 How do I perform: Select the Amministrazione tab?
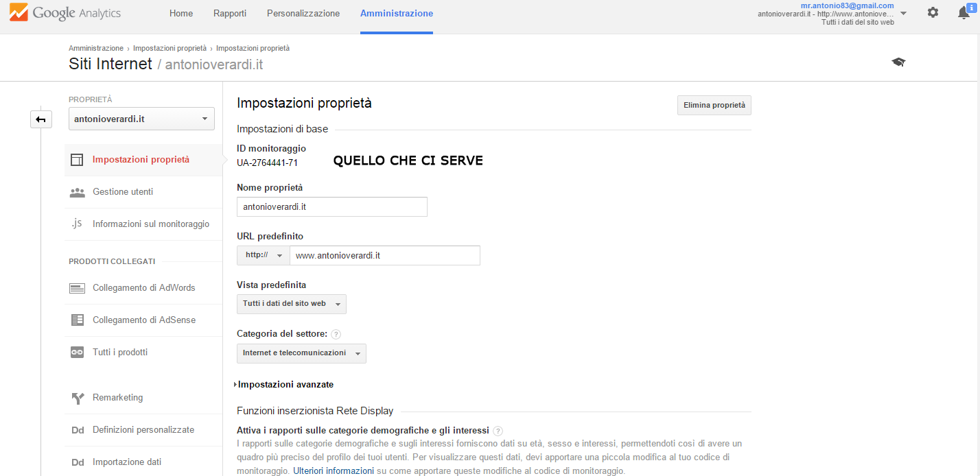pos(397,14)
